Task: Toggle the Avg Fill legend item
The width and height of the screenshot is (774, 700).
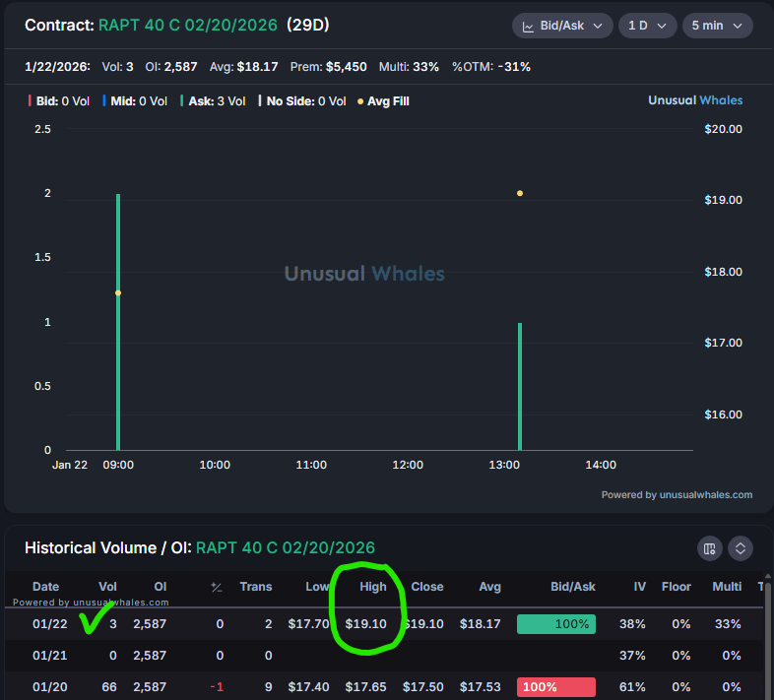Action: click(383, 101)
